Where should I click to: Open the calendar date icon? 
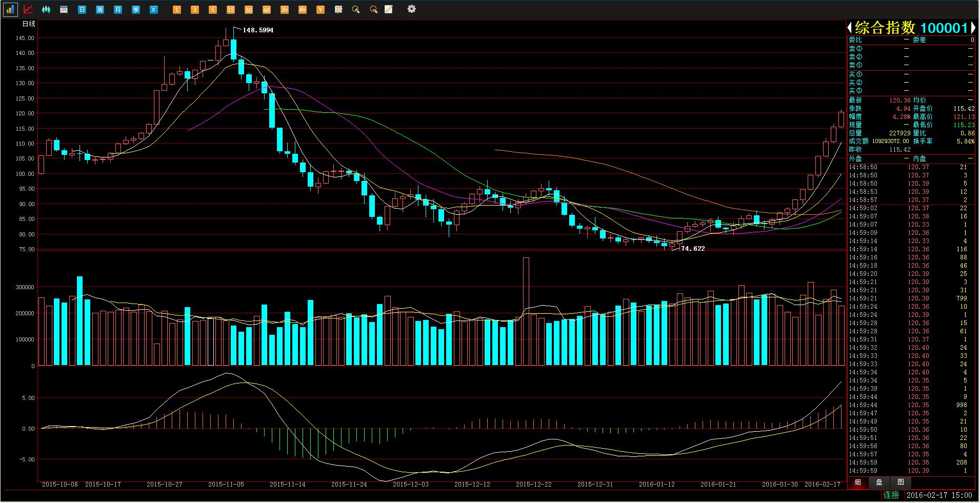tap(64, 9)
